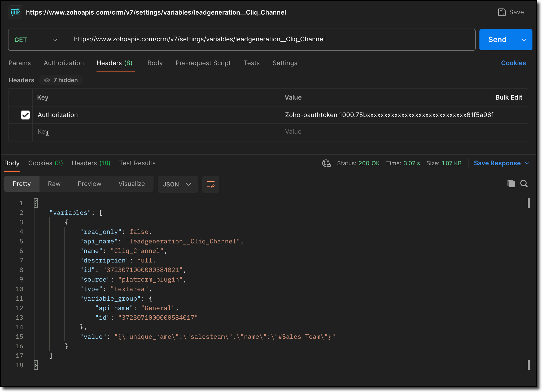Expand the Send button arrow options

coord(524,40)
